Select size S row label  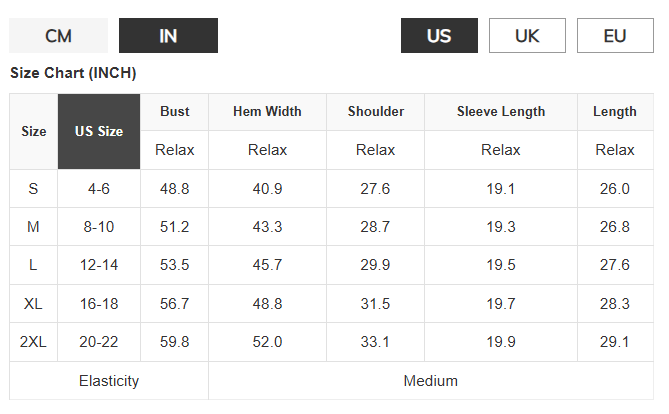34,189
